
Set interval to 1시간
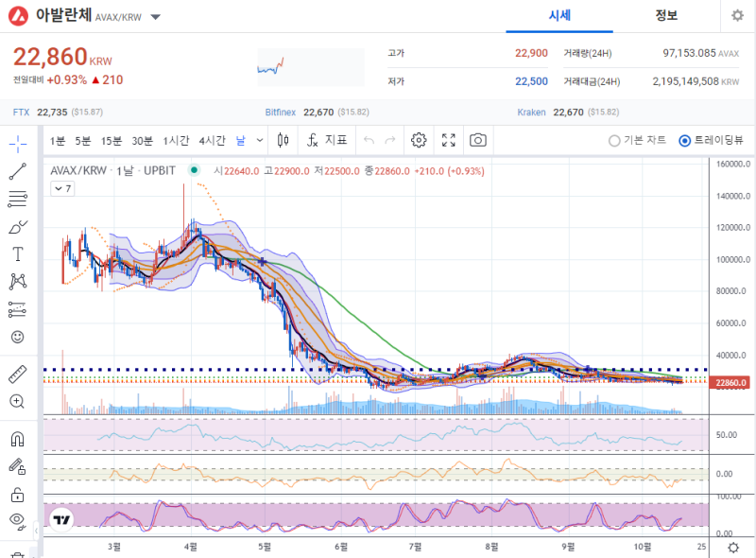[x=176, y=141]
